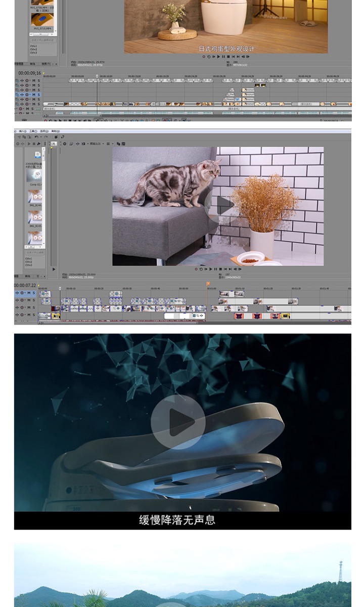Click orange marker on cat timeline ruler
Screen dimensions: 364x607
click(x=208, y=284)
